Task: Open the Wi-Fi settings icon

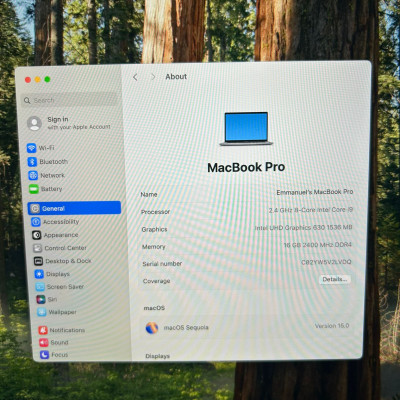Action: tap(32, 148)
